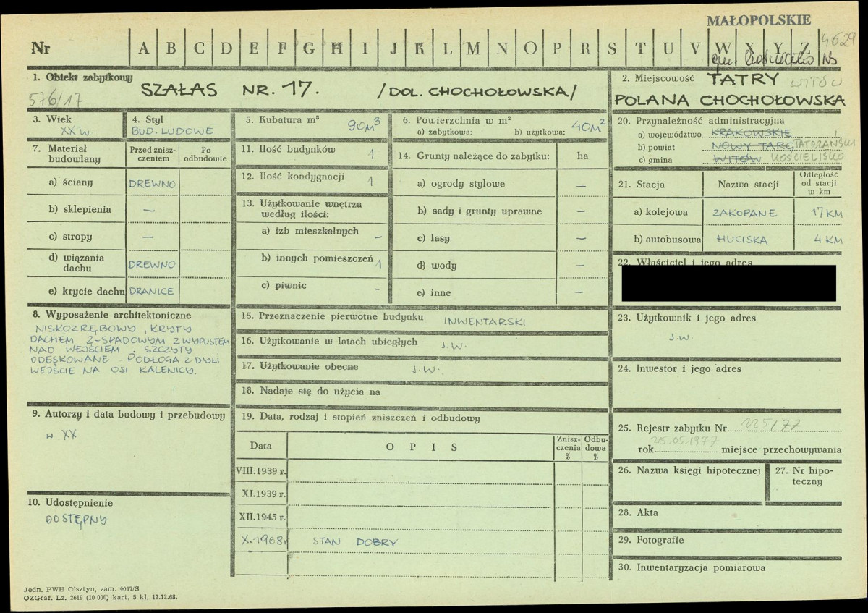Click the 40m² usable surface value
This screenshot has width=868, height=613.
coord(587,127)
